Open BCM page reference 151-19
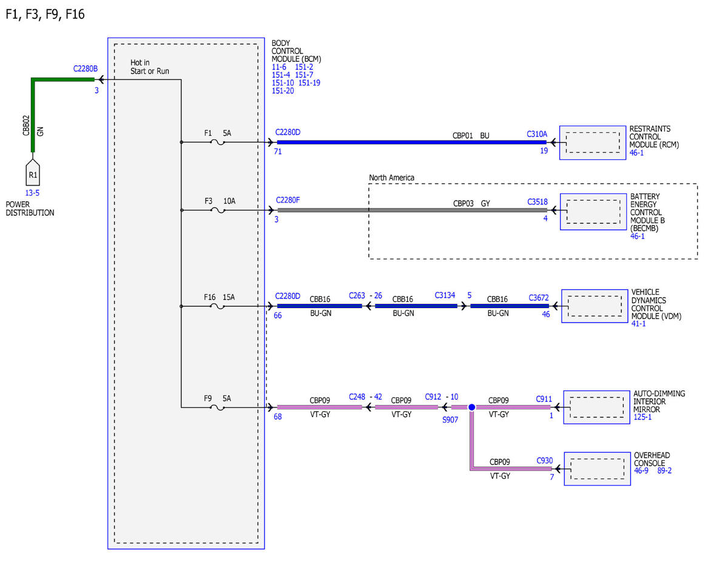728x562 pixels. (309, 83)
